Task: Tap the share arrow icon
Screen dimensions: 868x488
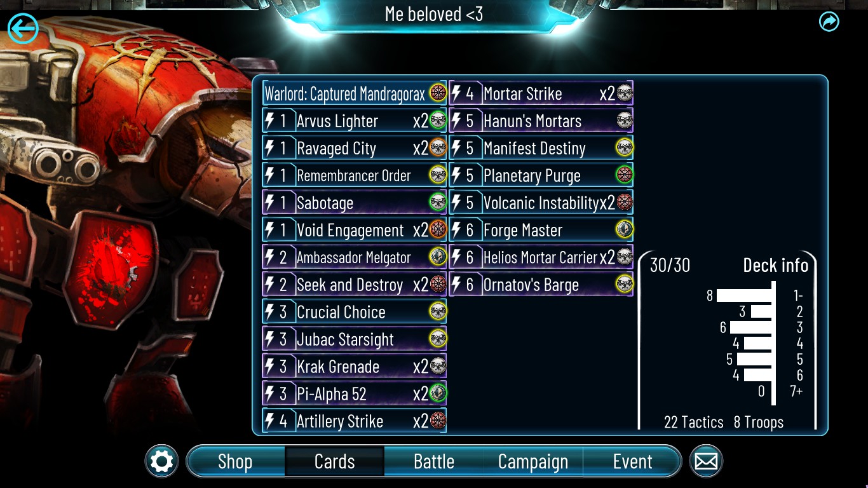Action: click(x=829, y=22)
